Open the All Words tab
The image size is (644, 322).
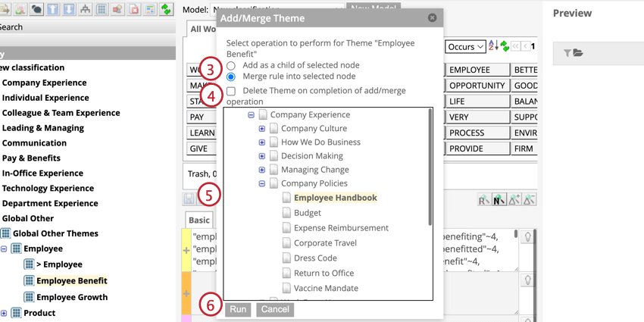(202, 29)
